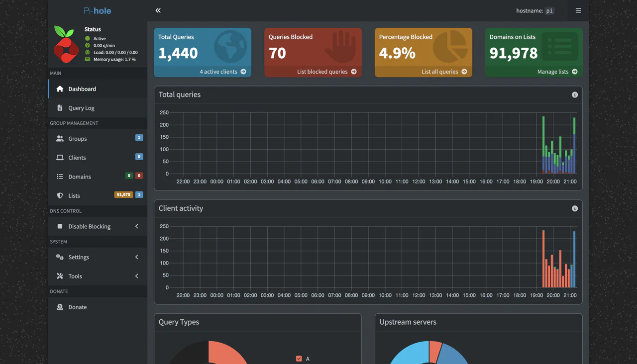Open the hamburger menu at top right
The width and height of the screenshot is (637, 364).
[578, 10]
